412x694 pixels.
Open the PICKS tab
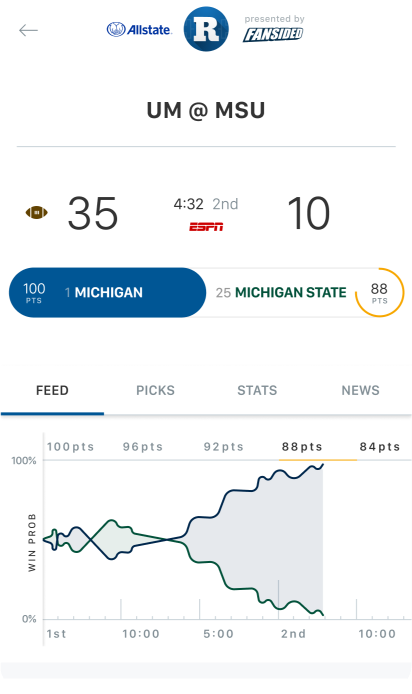[x=155, y=390]
